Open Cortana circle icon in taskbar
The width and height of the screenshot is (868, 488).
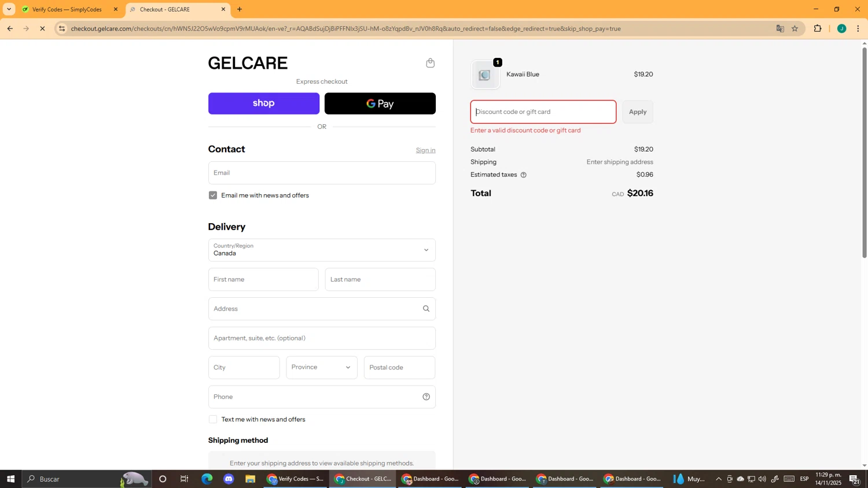tap(163, 479)
